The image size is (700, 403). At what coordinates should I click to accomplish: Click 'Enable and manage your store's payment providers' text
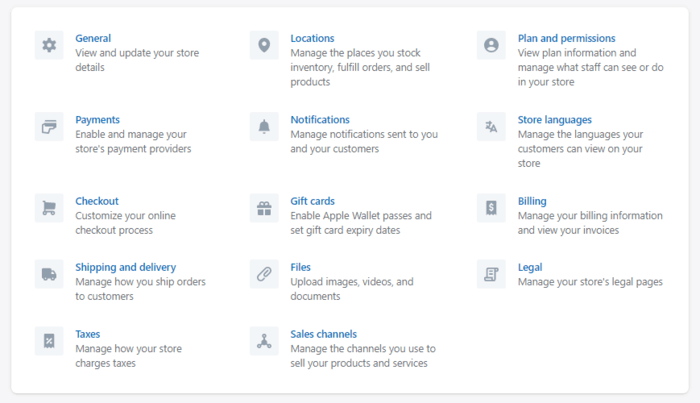tap(133, 141)
